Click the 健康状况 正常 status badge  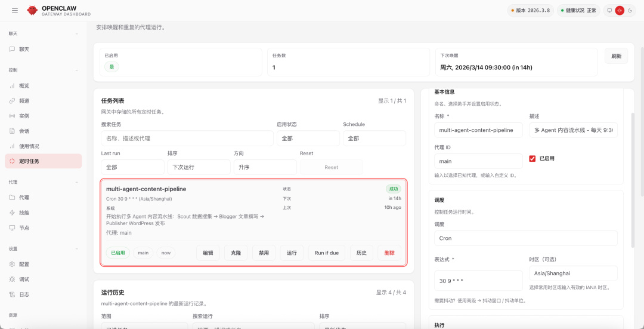click(x=578, y=11)
